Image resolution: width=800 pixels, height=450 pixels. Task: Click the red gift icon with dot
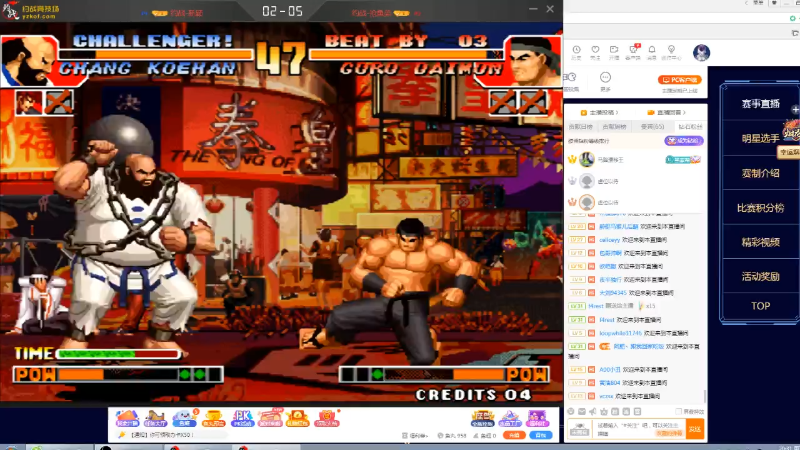[327, 418]
